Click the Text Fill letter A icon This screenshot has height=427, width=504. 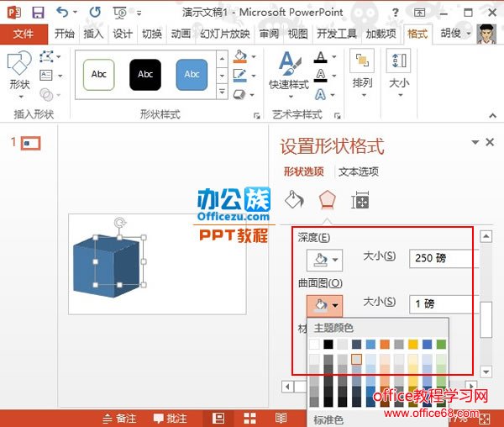tap(321, 57)
